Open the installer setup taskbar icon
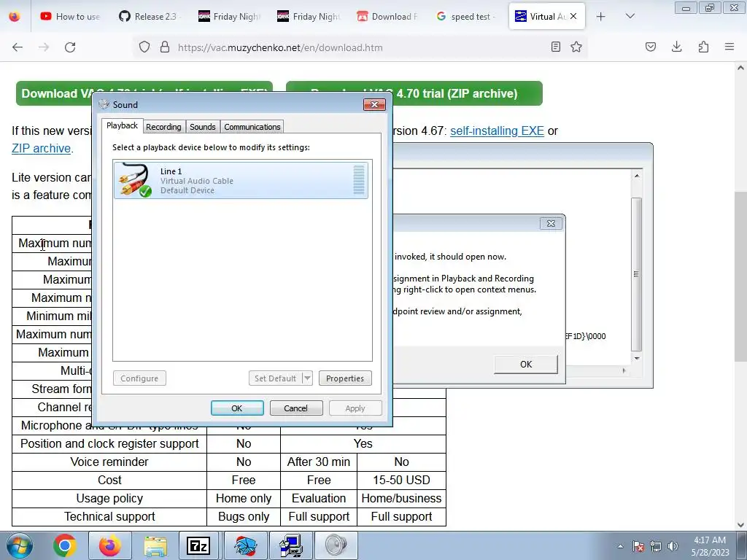747x560 pixels. click(x=290, y=545)
